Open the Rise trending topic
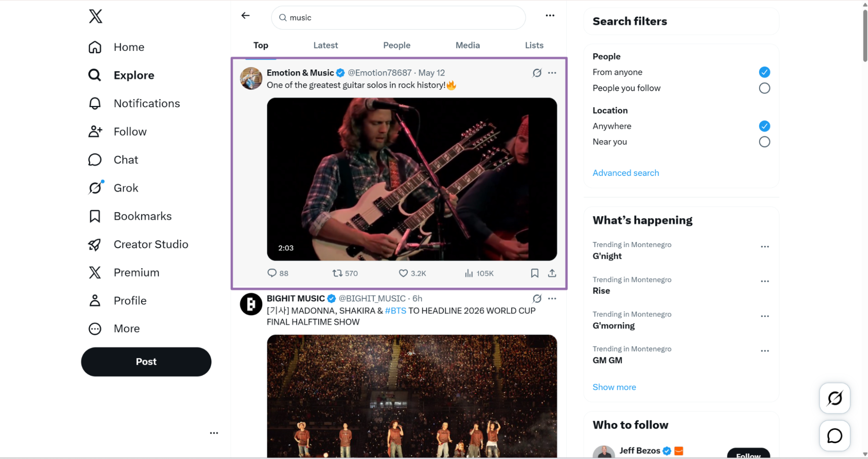The width and height of the screenshot is (868, 459). [601, 291]
